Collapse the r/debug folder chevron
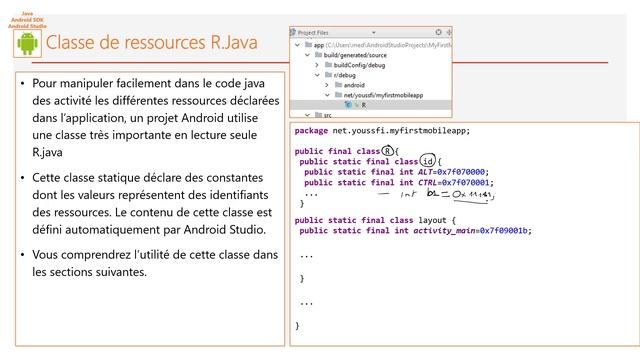Screen dimensions: 640x360 (x=317, y=75)
